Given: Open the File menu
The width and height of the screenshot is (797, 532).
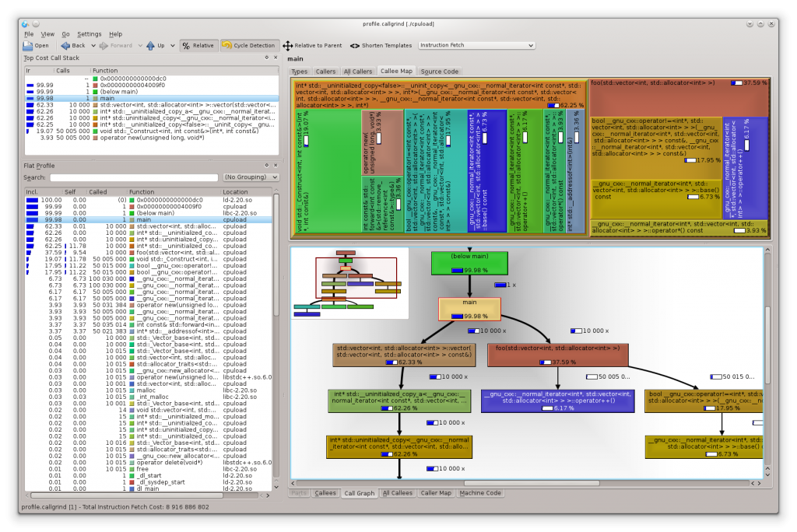Looking at the screenshot, I should (x=29, y=34).
